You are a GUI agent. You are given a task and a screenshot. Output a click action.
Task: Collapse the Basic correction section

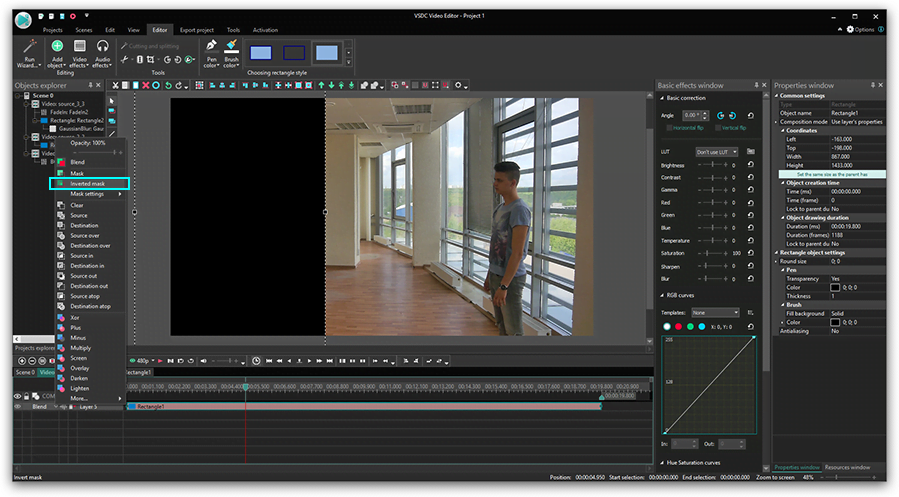pos(662,98)
